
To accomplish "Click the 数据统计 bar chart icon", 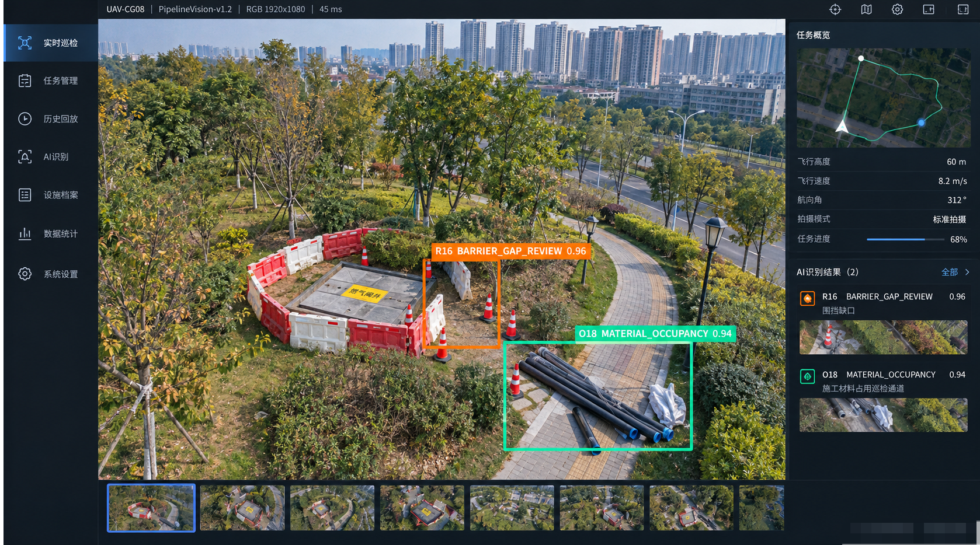I will pyautogui.click(x=25, y=233).
